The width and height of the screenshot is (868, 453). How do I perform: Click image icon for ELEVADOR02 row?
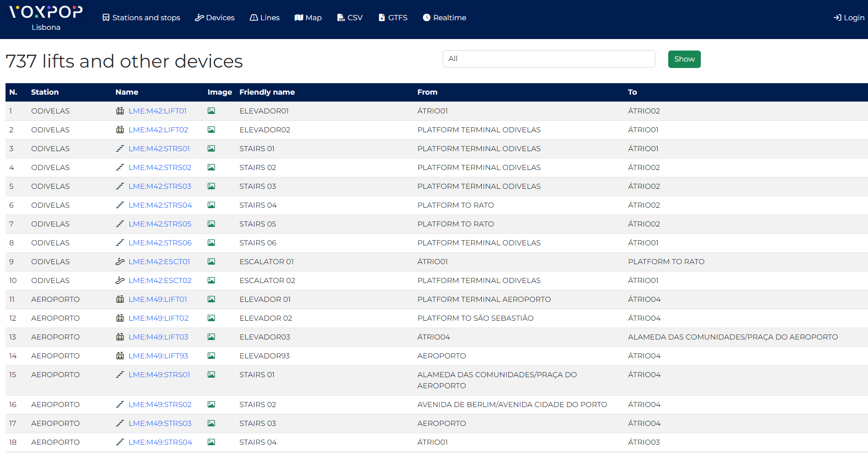click(x=211, y=130)
